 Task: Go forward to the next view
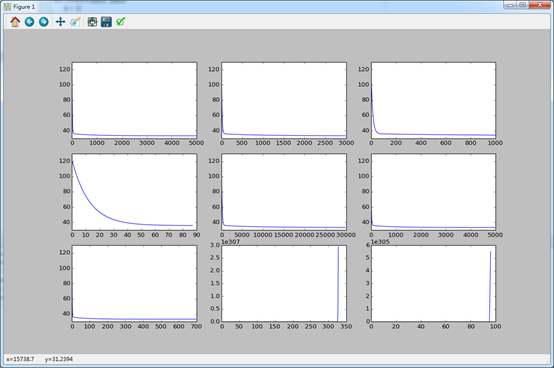(x=43, y=22)
